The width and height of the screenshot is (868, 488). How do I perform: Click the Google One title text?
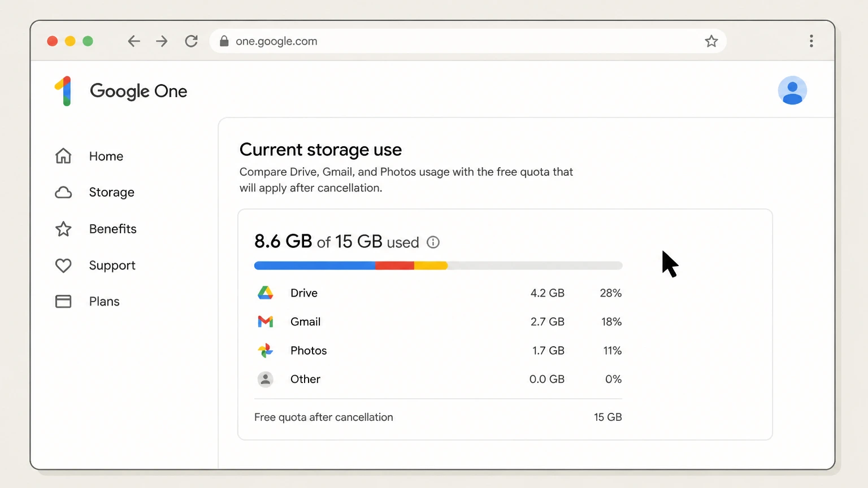pyautogui.click(x=138, y=91)
